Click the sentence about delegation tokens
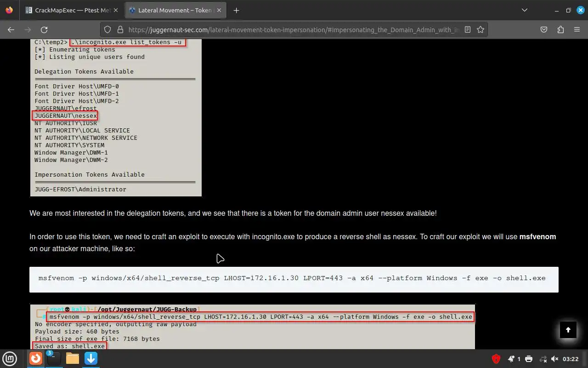 tap(233, 213)
